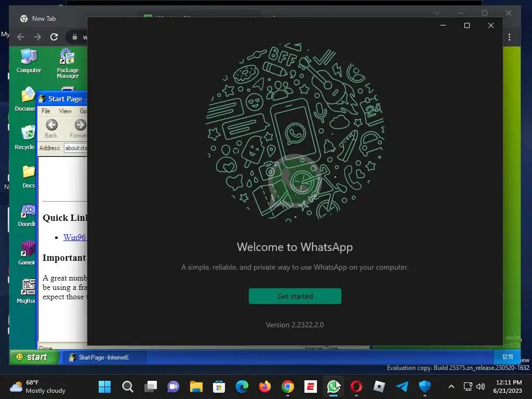Viewport: 532px width, 399px height.
Task: Reload the Chrome page
Action: [x=54, y=37]
